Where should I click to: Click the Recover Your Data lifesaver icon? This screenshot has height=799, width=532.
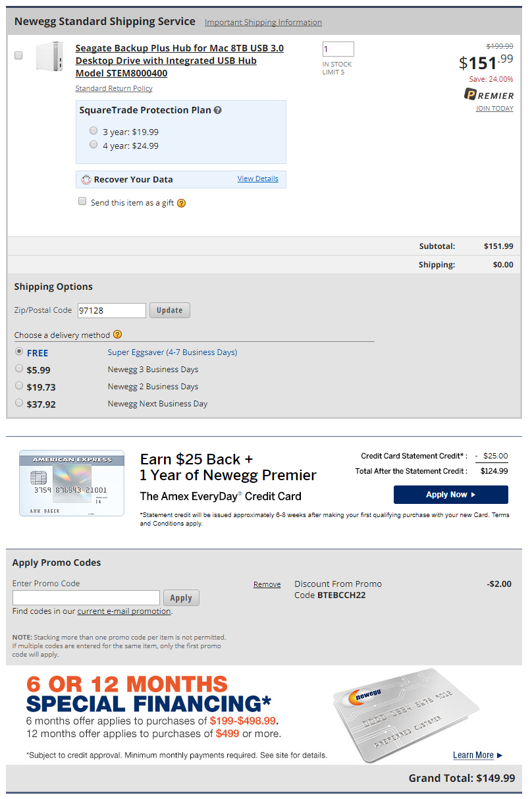click(86, 179)
